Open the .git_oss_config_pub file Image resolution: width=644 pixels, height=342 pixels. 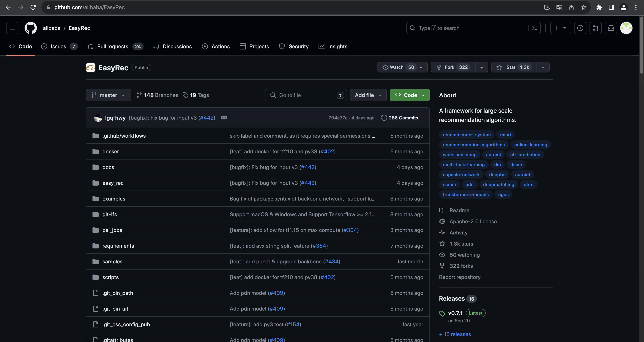[x=126, y=324]
